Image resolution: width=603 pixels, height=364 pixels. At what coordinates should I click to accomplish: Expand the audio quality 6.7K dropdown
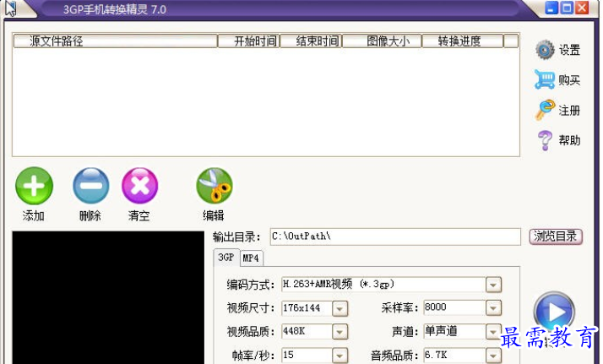click(x=493, y=356)
